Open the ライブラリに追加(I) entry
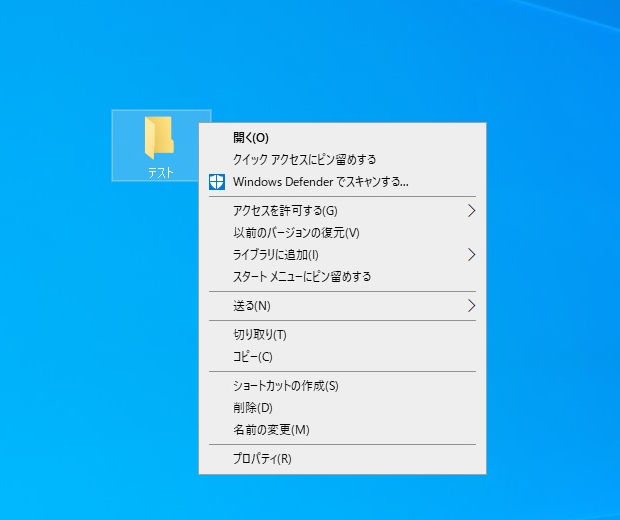Screen dimensions: 620x520 [x=342, y=255]
